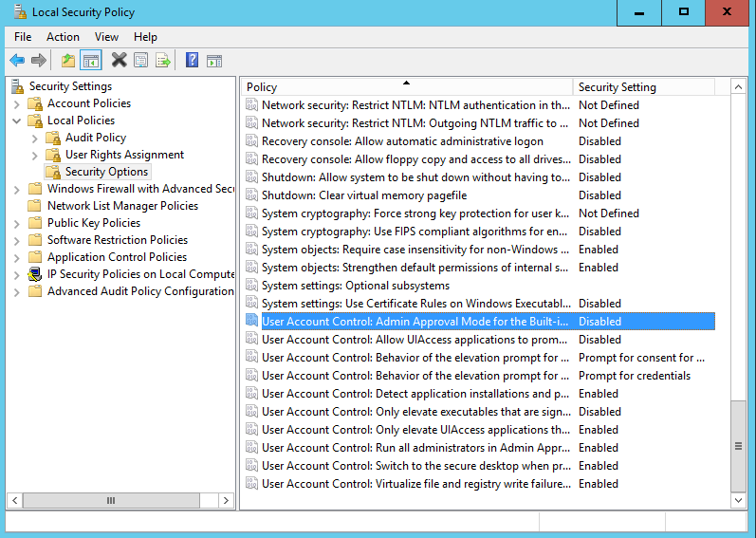Expand the Public Key Policies node
The height and width of the screenshot is (538, 756).
(17, 223)
